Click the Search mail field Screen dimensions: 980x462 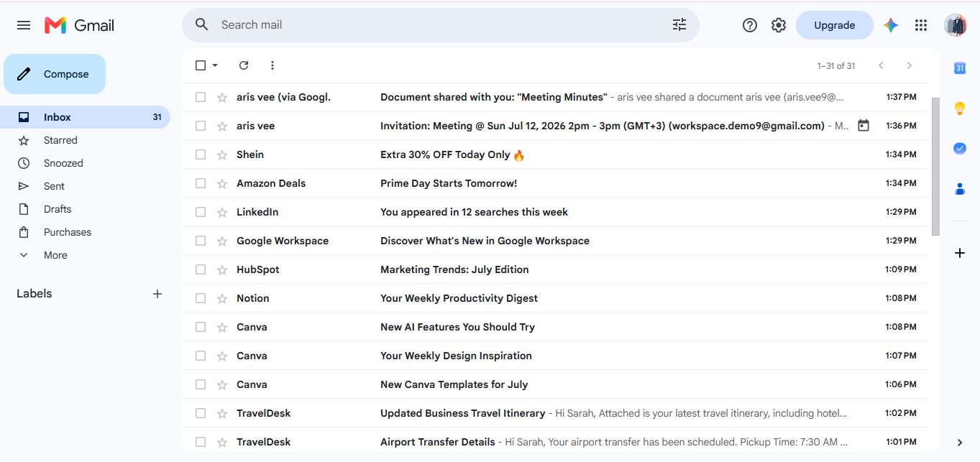click(x=441, y=25)
